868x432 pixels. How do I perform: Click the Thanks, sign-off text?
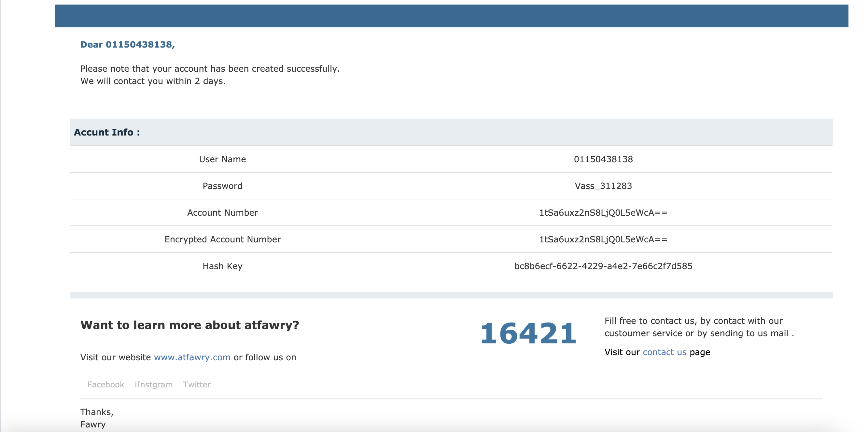[97, 412]
